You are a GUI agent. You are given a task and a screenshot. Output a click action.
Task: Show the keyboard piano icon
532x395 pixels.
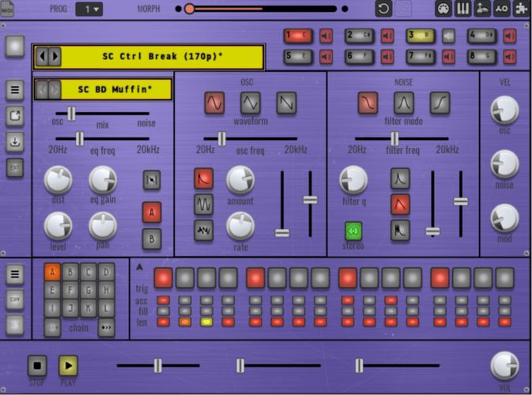coord(462,9)
